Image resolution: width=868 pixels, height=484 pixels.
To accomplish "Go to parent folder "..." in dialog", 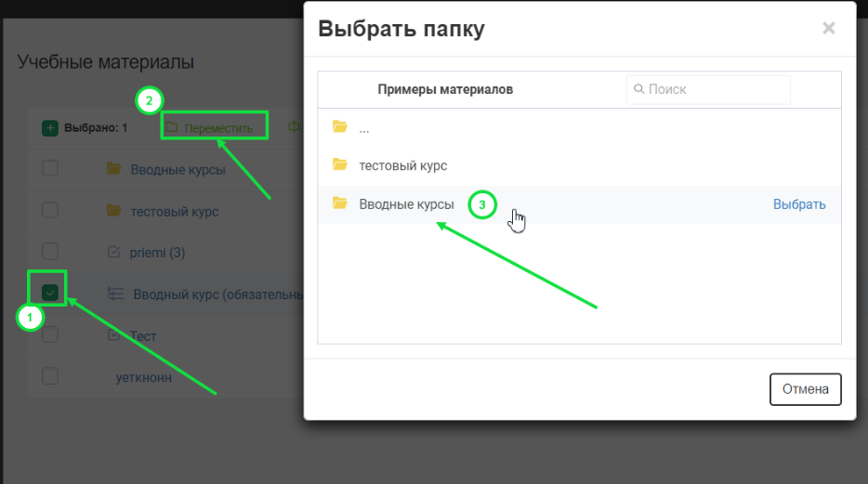I will pyautogui.click(x=363, y=129).
